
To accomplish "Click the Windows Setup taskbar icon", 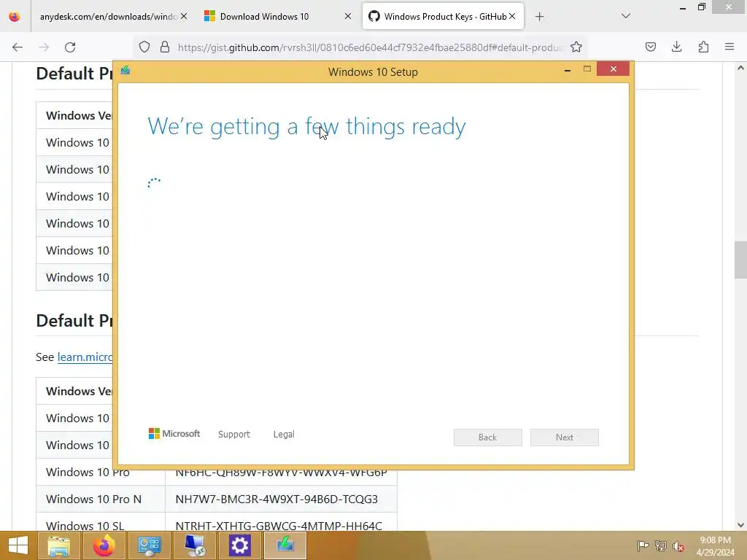I will tap(285, 545).
